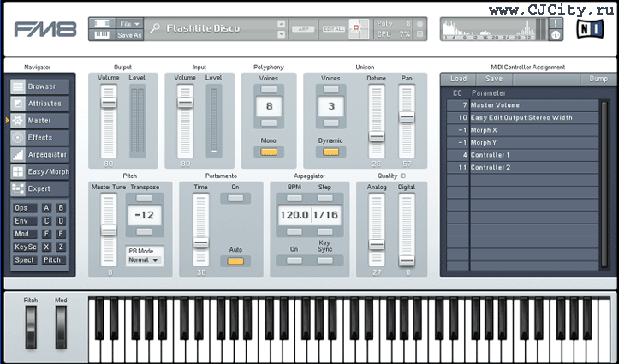Image resolution: width=619 pixels, height=364 pixels.
Task: Open the Pitch expert section
Action: [x=53, y=260]
